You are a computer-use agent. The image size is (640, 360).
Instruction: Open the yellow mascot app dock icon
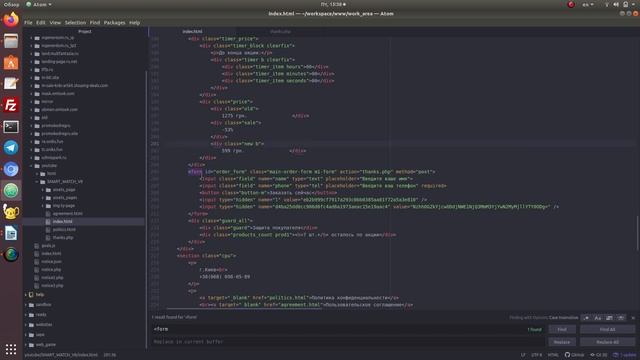tap(11, 212)
